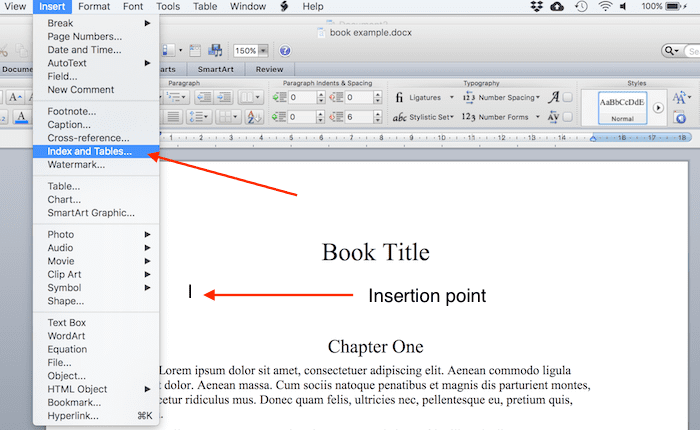700x430 pixels.
Task: Click the Sort A-Z icon
Action: click(254, 117)
